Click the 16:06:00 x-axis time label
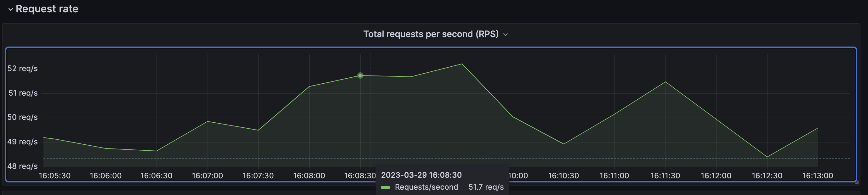This screenshot has width=868, height=195. (106, 175)
